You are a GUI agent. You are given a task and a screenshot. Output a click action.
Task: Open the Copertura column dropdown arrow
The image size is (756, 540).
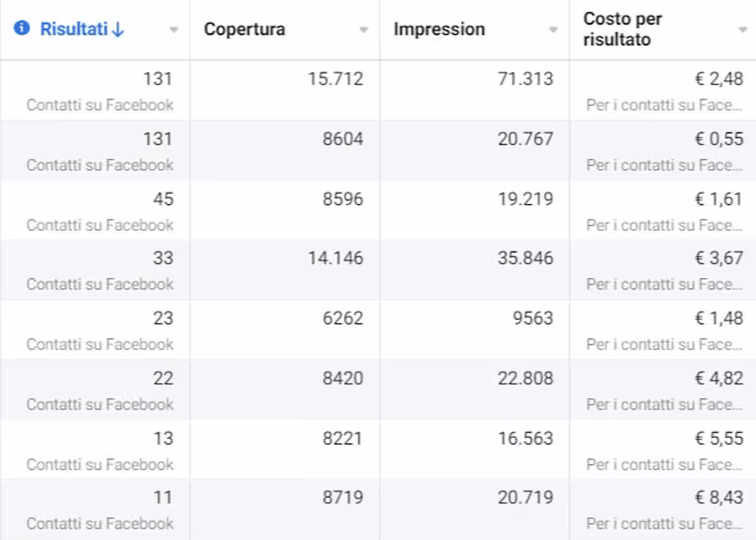pyautogui.click(x=364, y=29)
